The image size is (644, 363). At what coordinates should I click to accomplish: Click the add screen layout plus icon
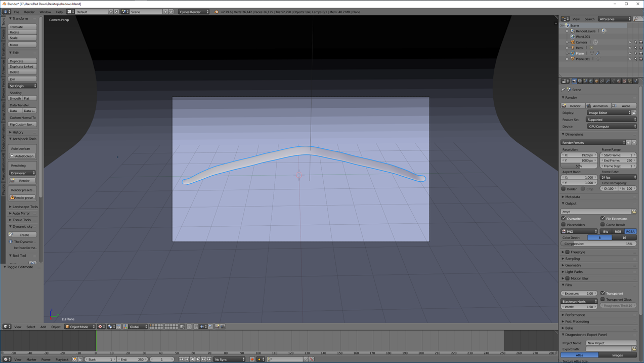tap(111, 12)
